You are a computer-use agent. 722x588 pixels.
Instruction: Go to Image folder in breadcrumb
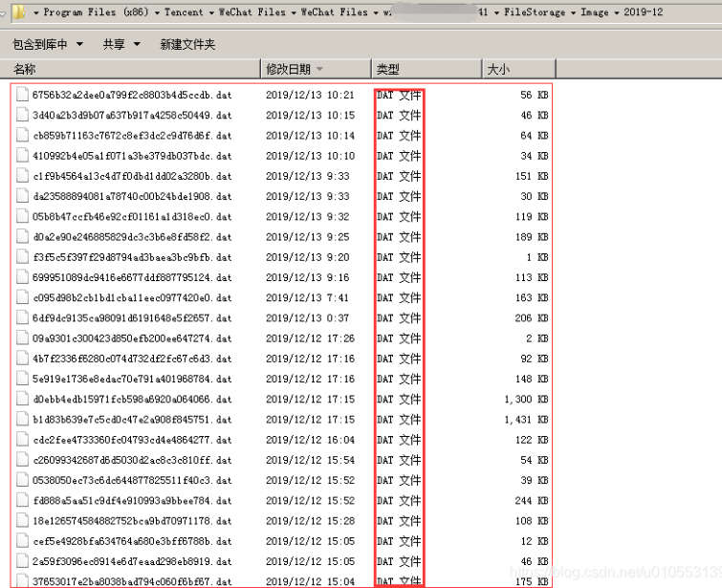tap(595, 12)
